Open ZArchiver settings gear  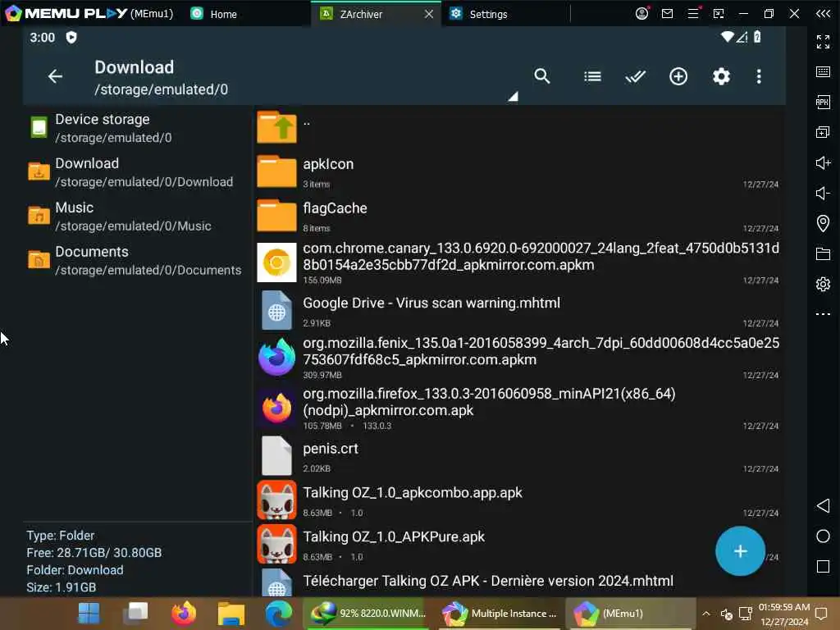pyautogui.click(x=721, y=76)
